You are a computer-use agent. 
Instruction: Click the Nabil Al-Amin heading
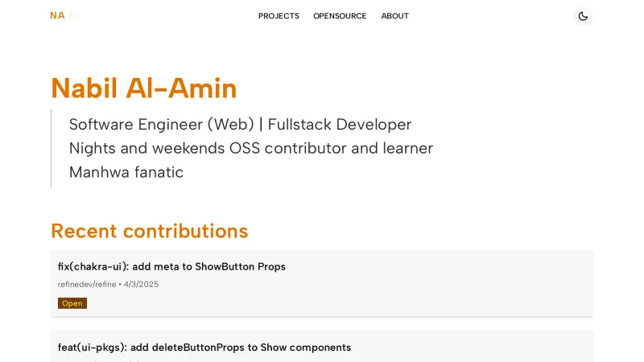point(143,88)
